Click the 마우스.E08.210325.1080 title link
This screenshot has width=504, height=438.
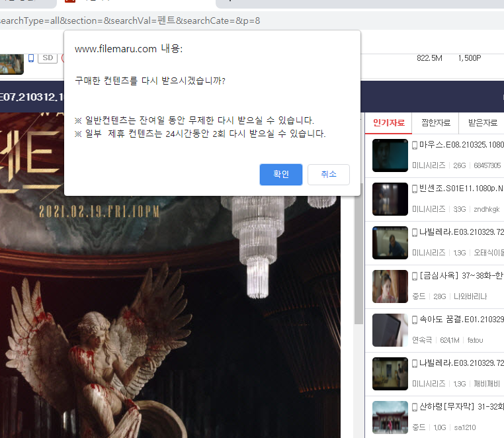tap(461, 145)
